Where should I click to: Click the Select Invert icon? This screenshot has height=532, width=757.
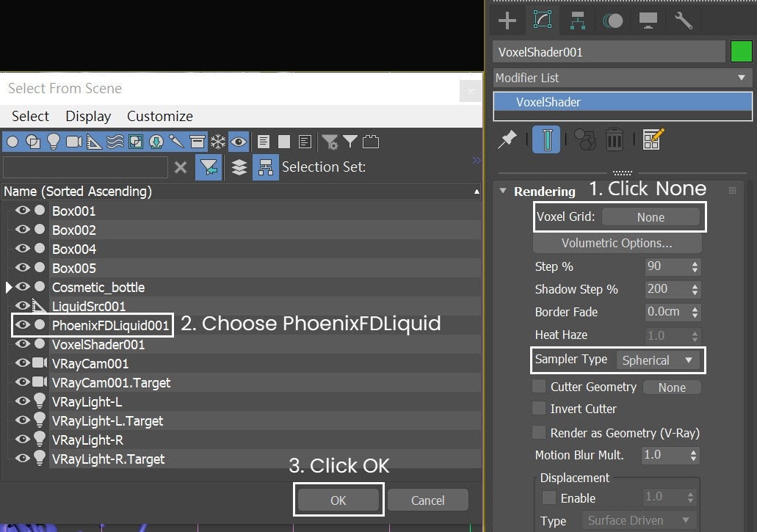pyautogui.click(x=305, y=142)
